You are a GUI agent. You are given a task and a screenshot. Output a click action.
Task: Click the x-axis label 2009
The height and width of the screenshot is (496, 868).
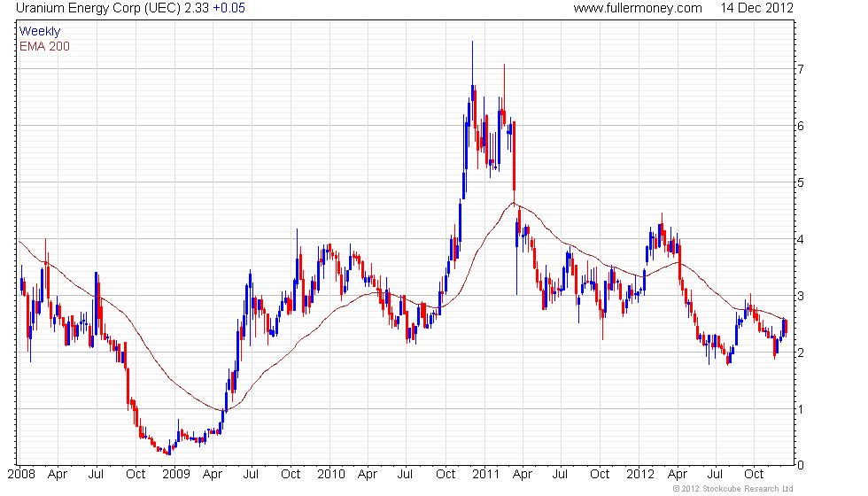click(176, 475)
